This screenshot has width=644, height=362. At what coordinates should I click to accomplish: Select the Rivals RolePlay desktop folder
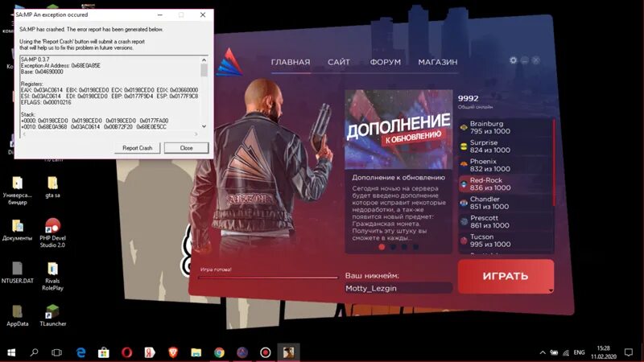52,276
